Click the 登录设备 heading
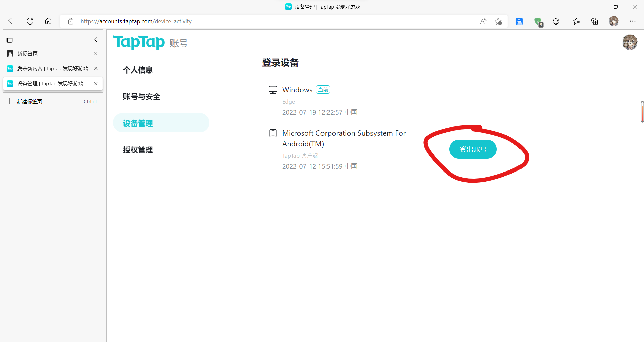 280,63
